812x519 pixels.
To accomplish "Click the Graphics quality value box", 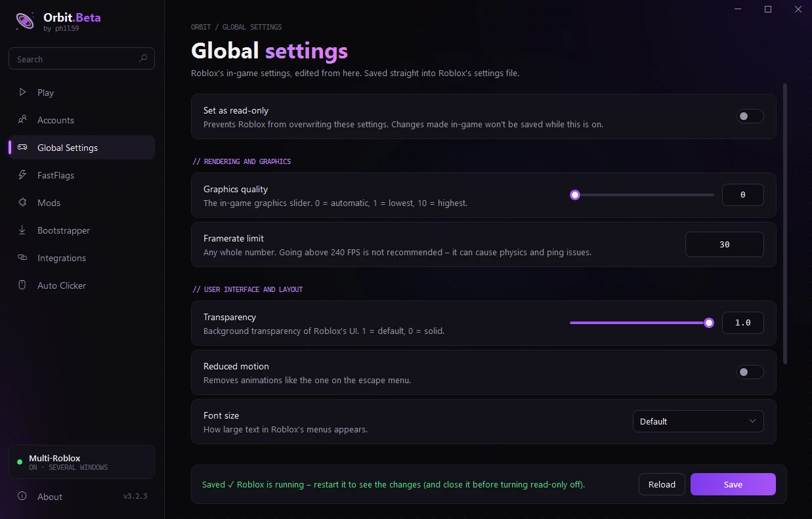I will coord(742,195).
